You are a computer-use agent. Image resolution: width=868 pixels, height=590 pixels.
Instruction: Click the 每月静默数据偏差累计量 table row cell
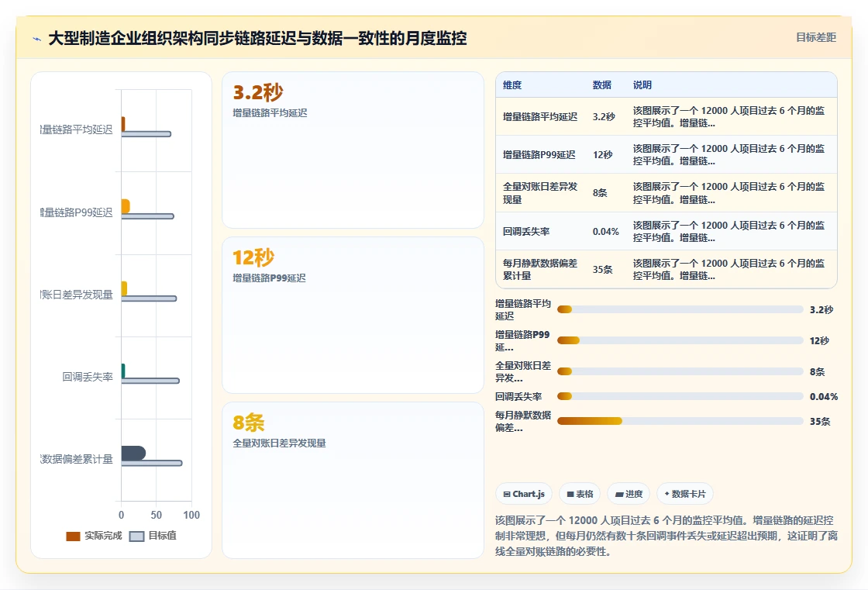pyautogui.click(x=540, y=269)
